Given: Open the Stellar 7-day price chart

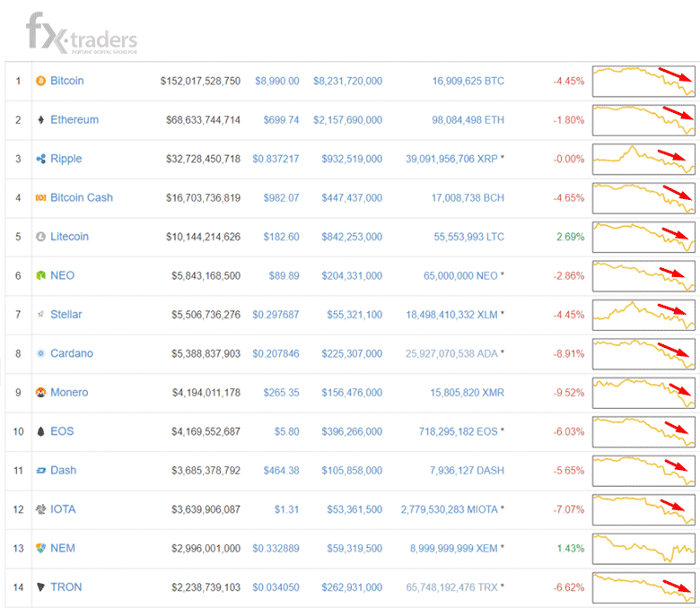Looking at the screenshot, I should [643, 315].
